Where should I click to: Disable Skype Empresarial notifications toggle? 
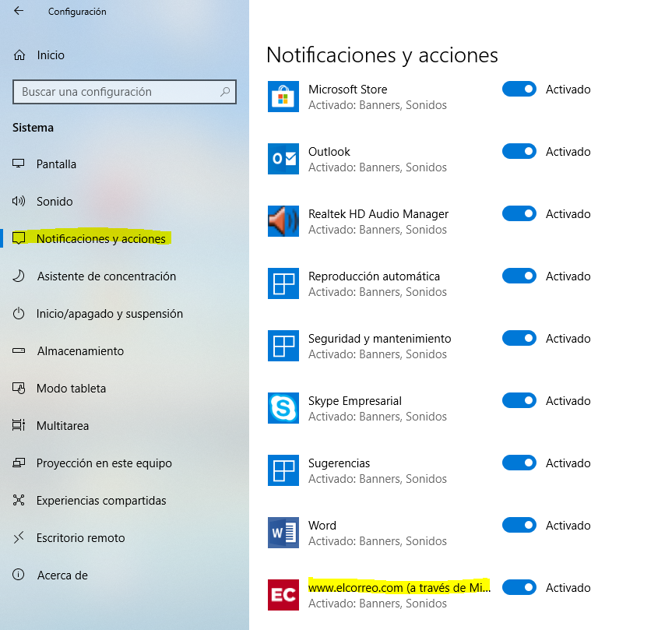(519, 400)
